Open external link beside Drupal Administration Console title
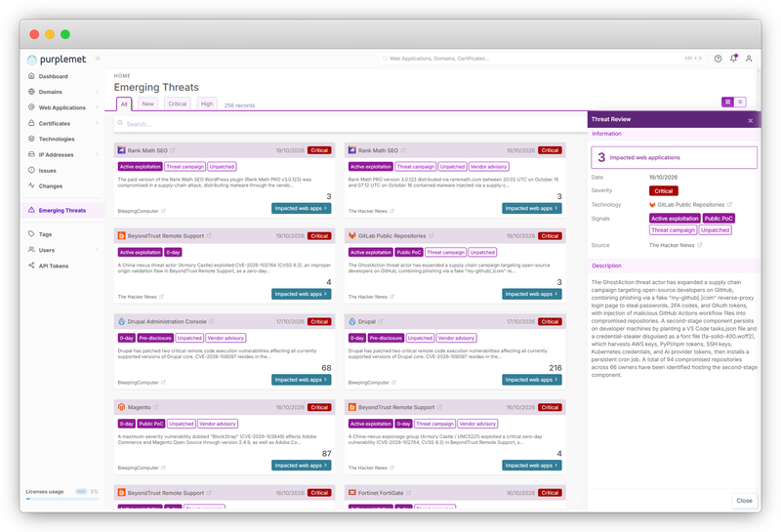The height and width of the screenshot is (532, 781). tap(211, 321)
